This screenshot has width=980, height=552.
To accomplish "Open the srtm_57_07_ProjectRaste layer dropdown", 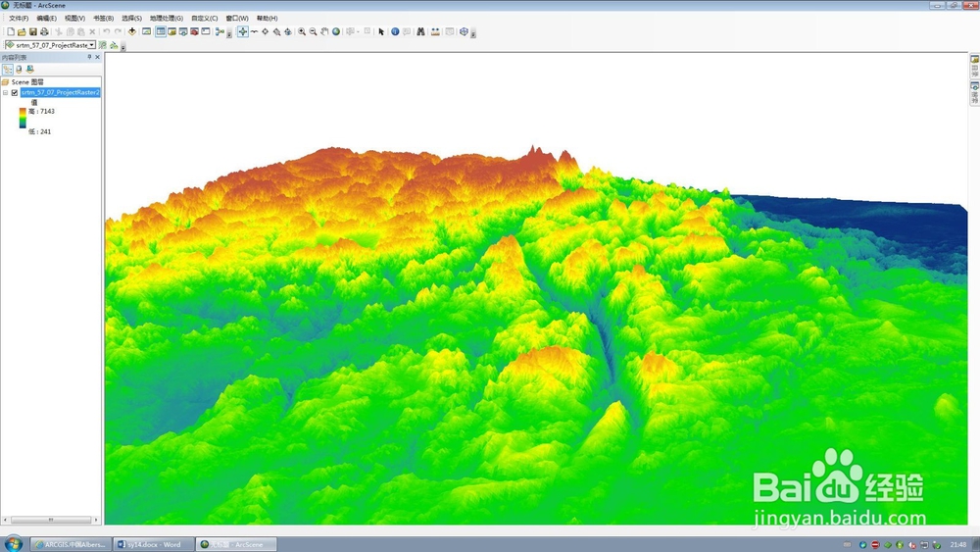I will 92,45.
